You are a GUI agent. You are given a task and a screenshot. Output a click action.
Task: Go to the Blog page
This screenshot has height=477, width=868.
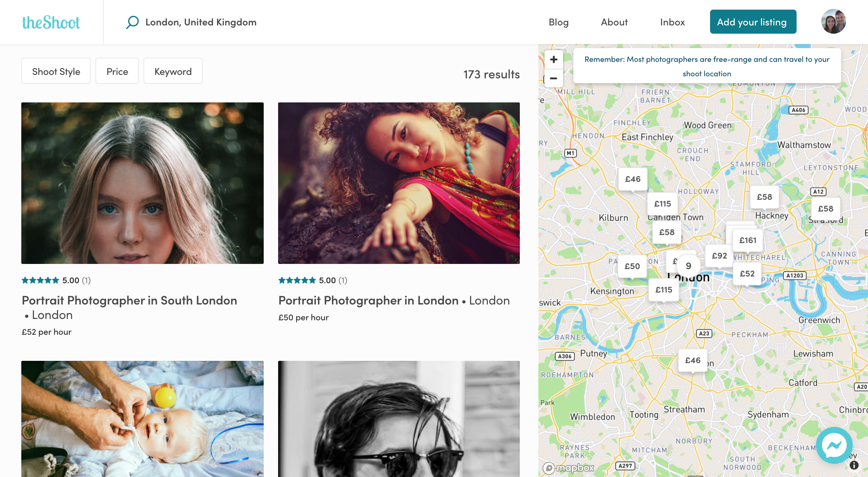(x=558, y=22)
